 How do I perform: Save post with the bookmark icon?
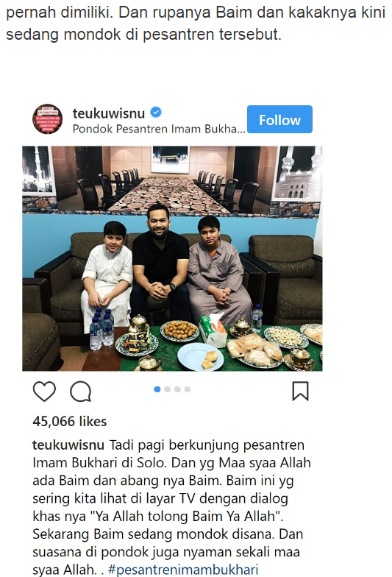[x=300, y=391]
